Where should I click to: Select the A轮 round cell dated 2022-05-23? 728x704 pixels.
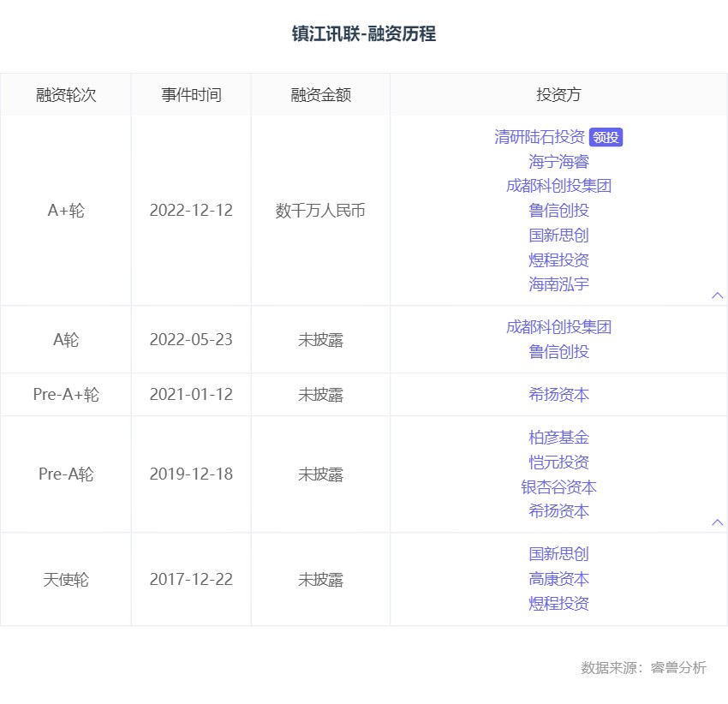tap(66, 339)
